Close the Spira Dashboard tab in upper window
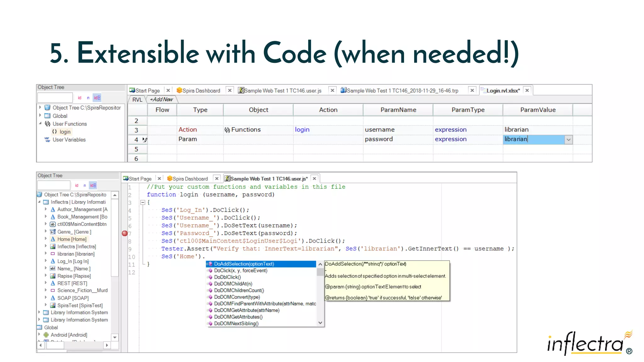Viewport: 644px width, 362px height. (230, 90)
